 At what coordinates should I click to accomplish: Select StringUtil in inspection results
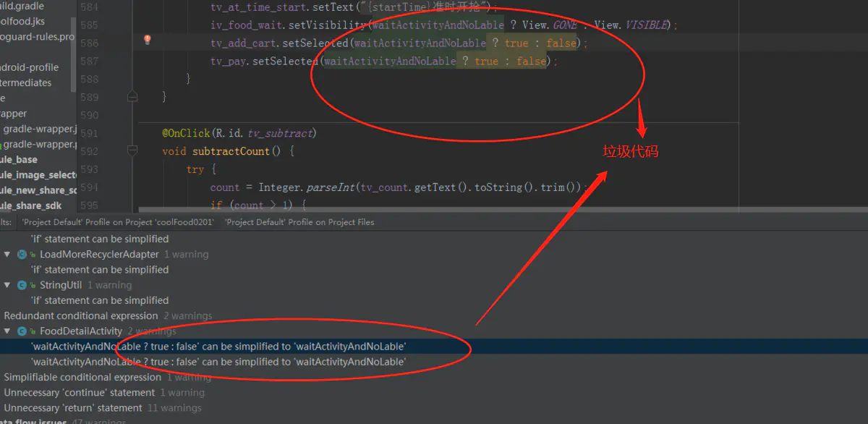click(x=61, y=285)
